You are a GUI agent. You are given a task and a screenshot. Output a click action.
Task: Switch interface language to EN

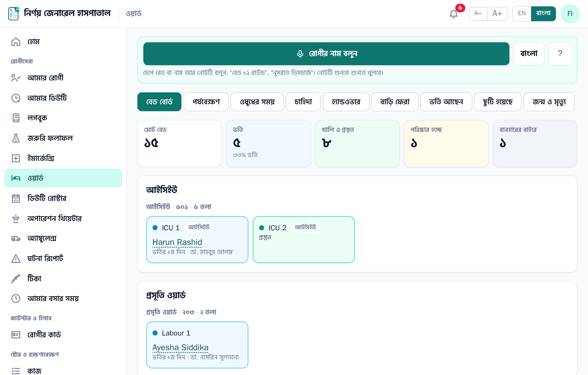click(522, 13)
